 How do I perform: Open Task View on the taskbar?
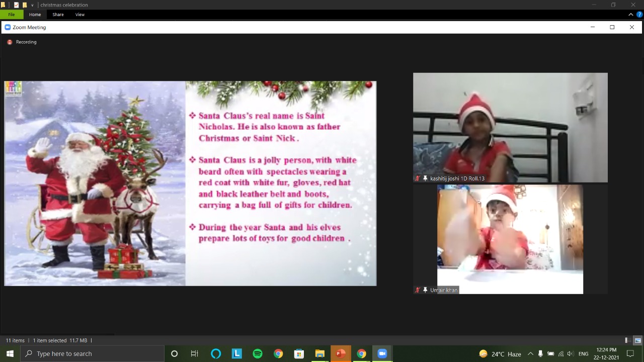195,354
